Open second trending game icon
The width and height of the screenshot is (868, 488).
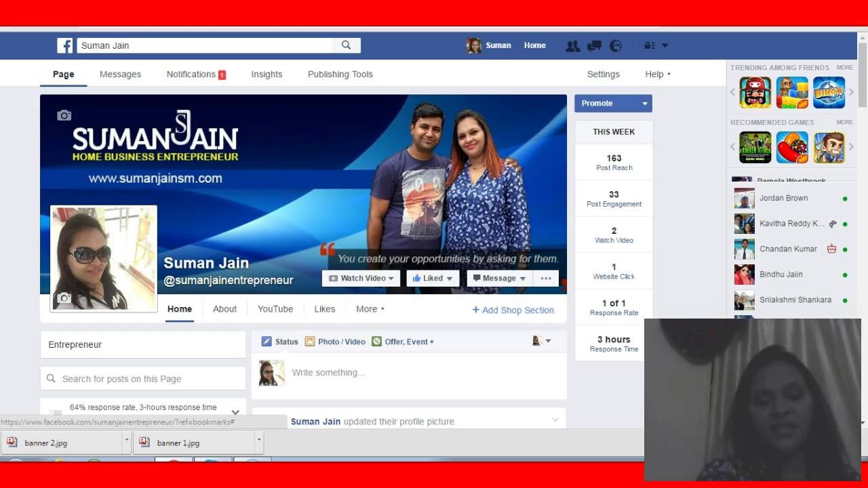792,92
